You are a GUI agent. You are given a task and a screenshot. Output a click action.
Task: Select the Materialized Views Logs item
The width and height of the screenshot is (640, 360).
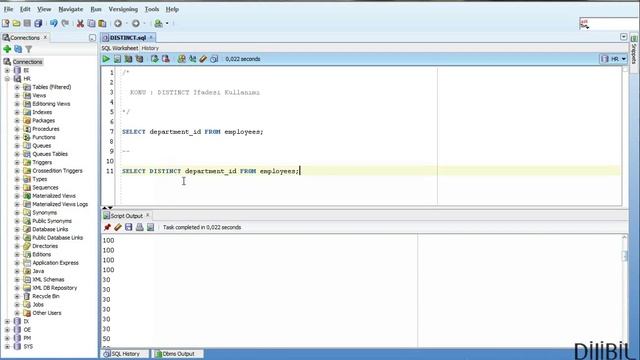[x=60, y=204]
